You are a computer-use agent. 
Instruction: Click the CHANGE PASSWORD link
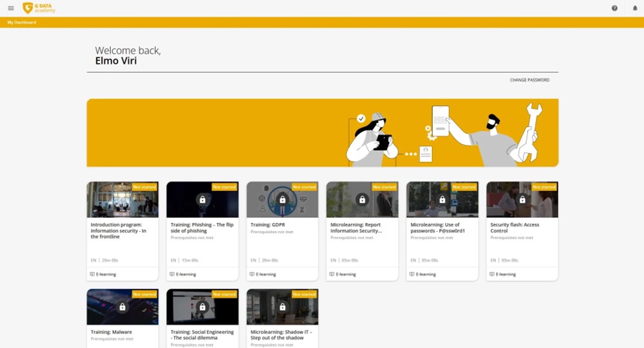click(x=529, y=80)
